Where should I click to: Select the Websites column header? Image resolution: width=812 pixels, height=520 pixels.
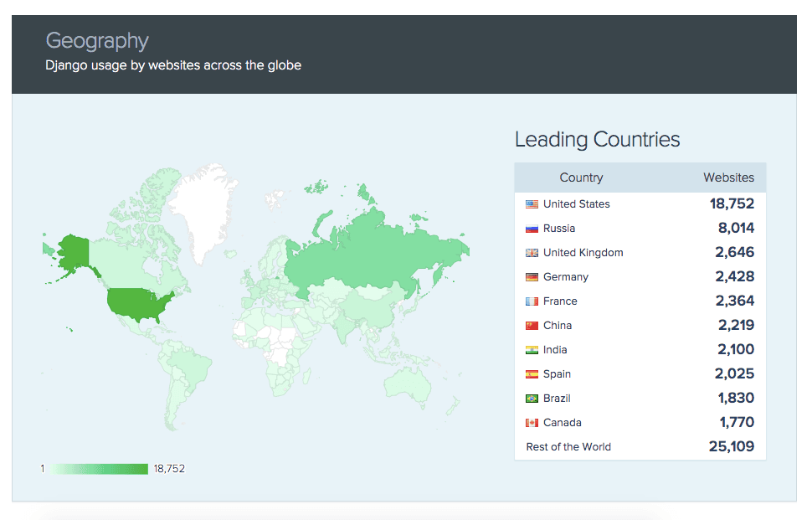(x=728, y=178)
